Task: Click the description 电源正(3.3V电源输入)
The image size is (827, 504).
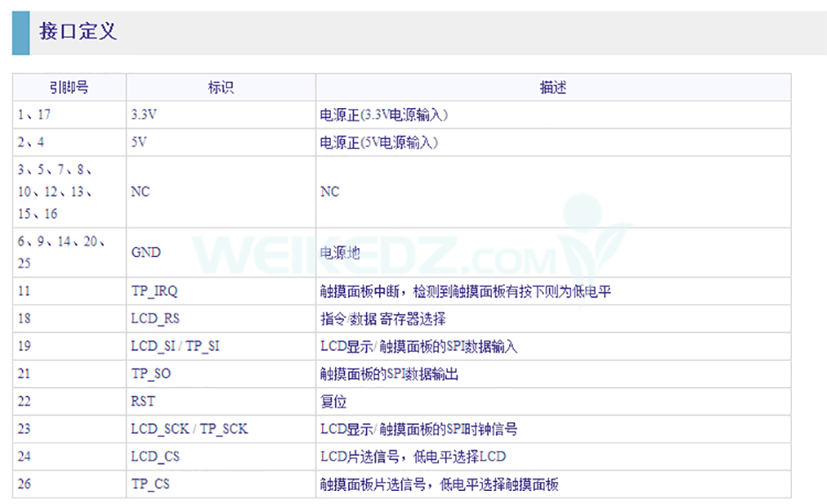Action: point(384,115)
